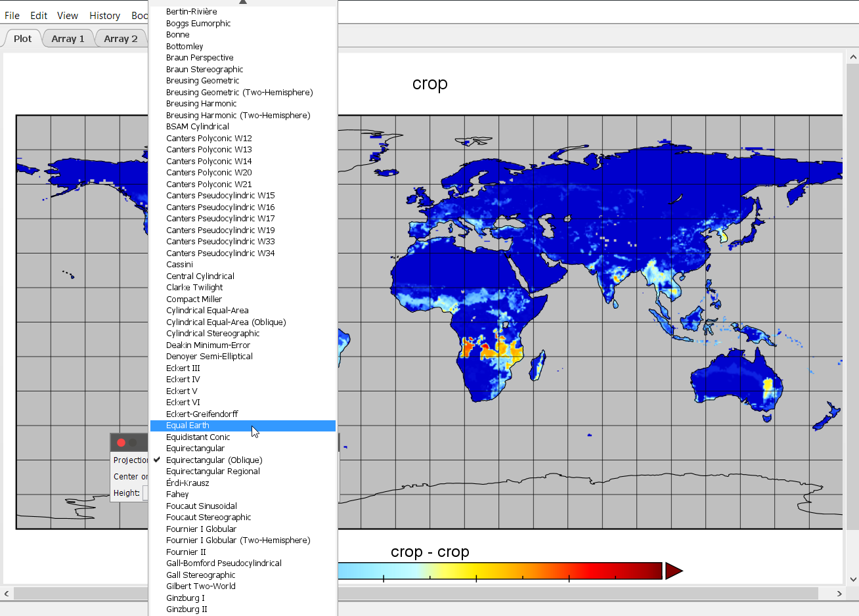The height and width of the screenshot is (616, 859).
Task: Select Ginzburg I projection
Action: [x=243, y=598]
